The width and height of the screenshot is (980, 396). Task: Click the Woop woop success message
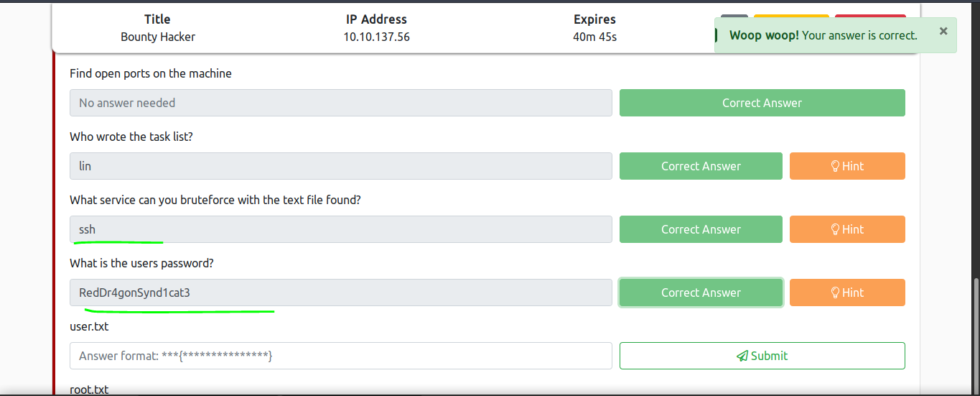pos(823,35)
